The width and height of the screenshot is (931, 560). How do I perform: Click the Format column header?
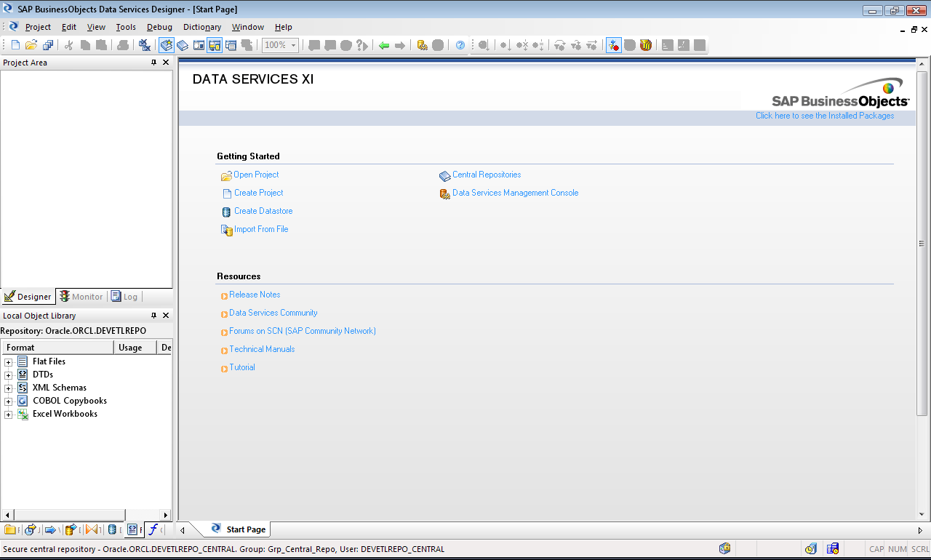tap(57, 348)
